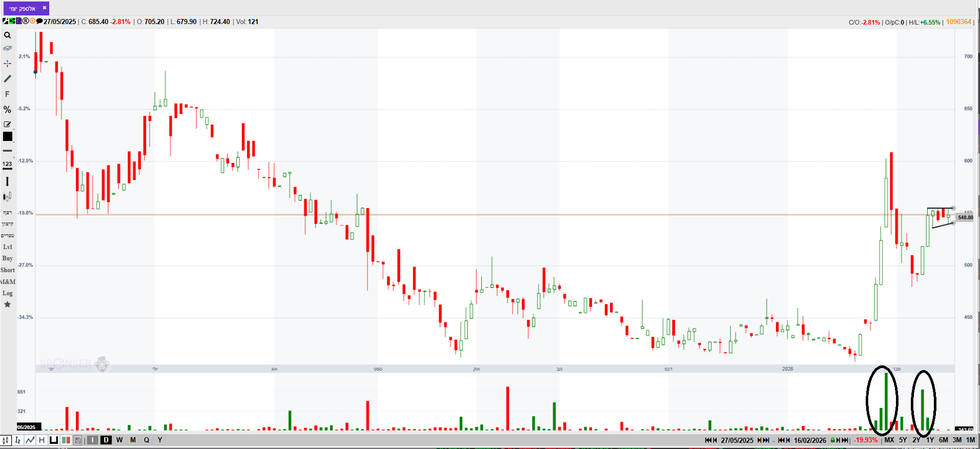This screenshot has width=980, height=449.
Task: Step the start date forward one
Action: tap(760, 440)
